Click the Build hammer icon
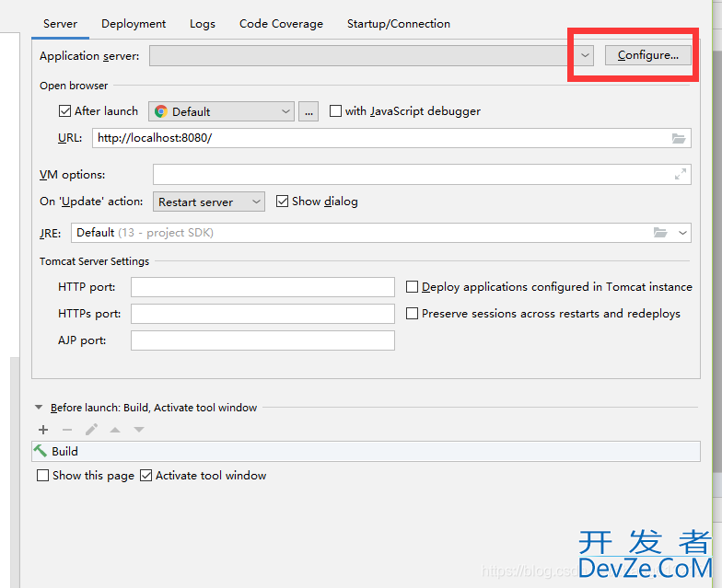Screen dimensions: 722x588 pyautogui.click(x=41, y=451)
